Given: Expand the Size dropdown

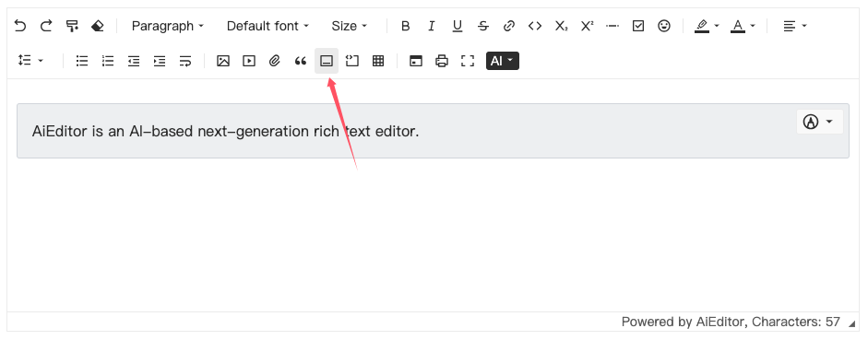Looking at the screenshot, I should point(350,26).
